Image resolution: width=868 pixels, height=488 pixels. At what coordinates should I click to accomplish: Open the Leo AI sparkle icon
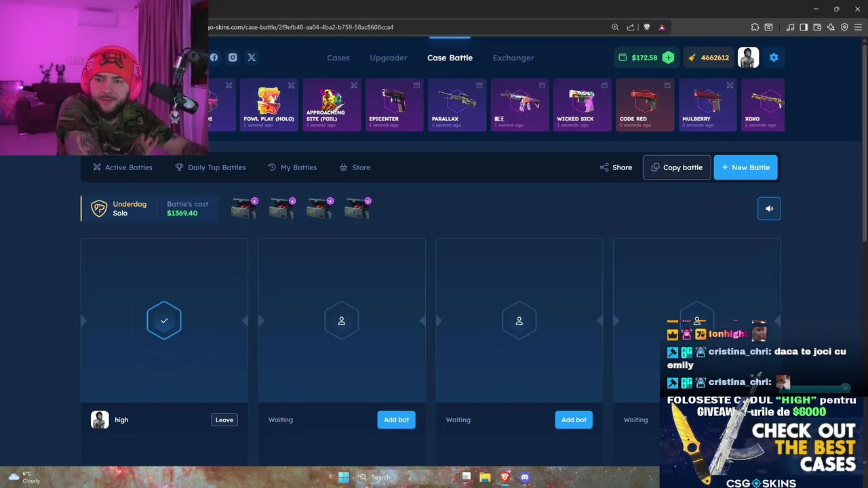[831, 27]
